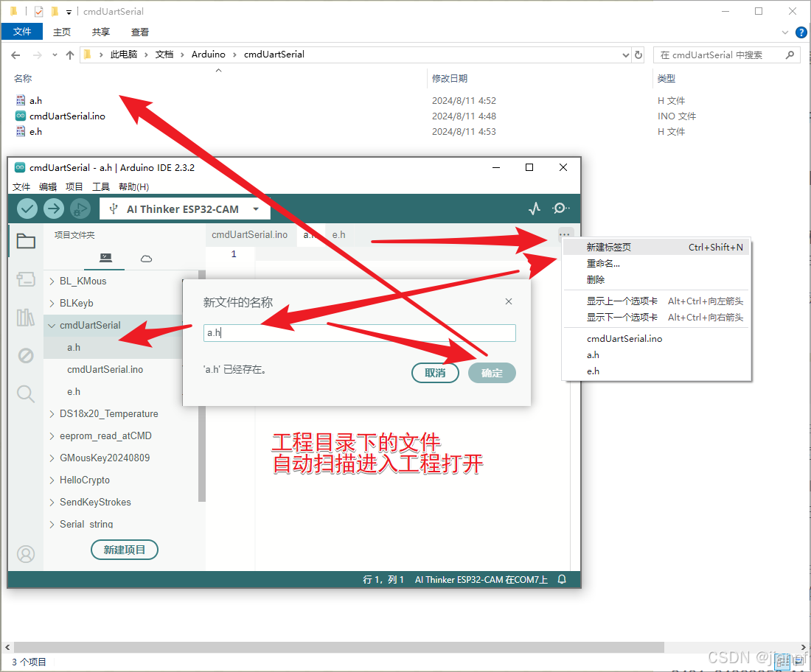Select 显示下一个选项卡 menu entry
This screenshot has height=672, width=811.
656,318
